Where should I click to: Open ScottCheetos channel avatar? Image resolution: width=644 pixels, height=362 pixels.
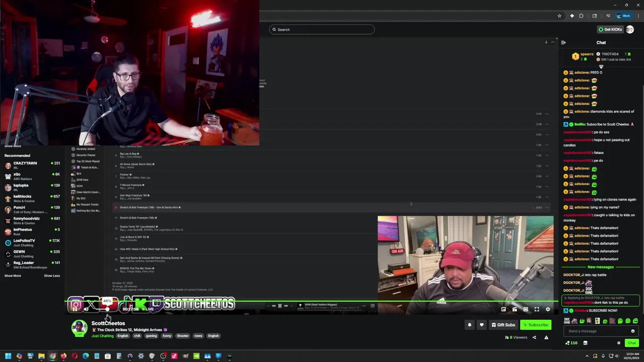(x=79, y=328)
